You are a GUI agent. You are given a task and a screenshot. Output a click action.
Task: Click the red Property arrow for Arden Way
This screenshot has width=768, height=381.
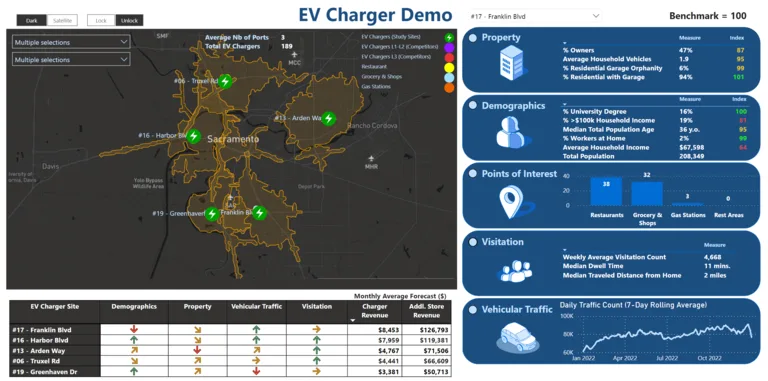(197, 350)
